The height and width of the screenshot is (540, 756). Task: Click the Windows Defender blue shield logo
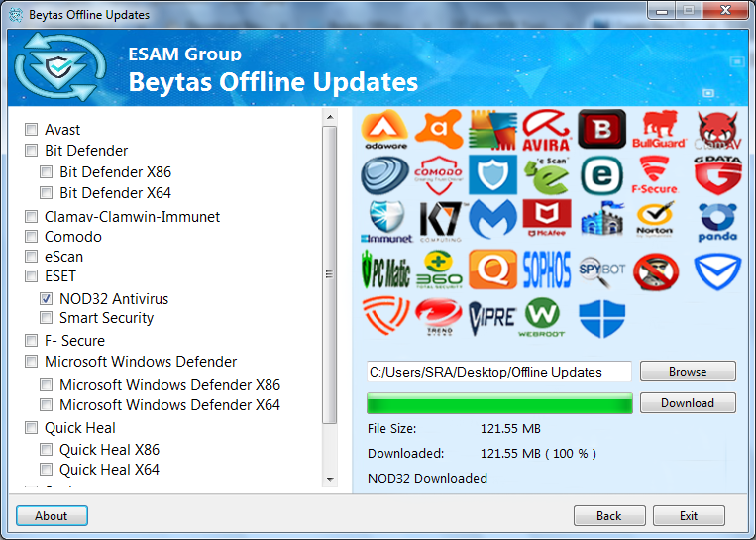(601, 318)
